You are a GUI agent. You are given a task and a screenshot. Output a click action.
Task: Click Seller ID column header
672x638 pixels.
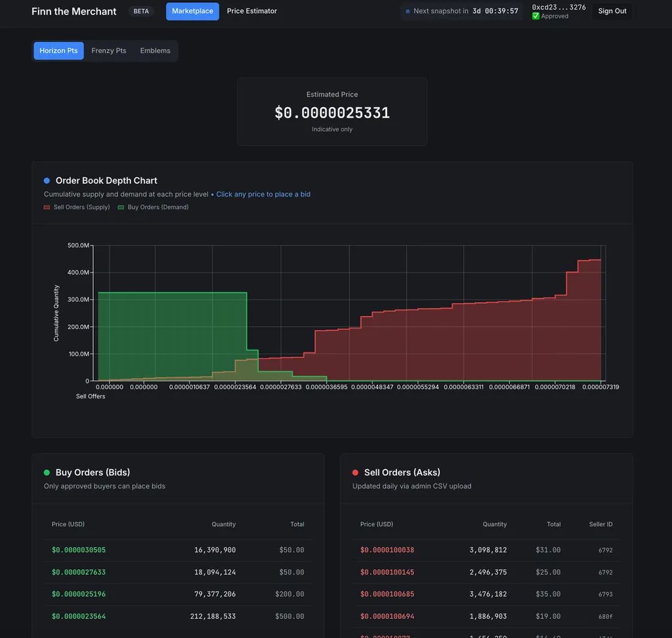600,524
